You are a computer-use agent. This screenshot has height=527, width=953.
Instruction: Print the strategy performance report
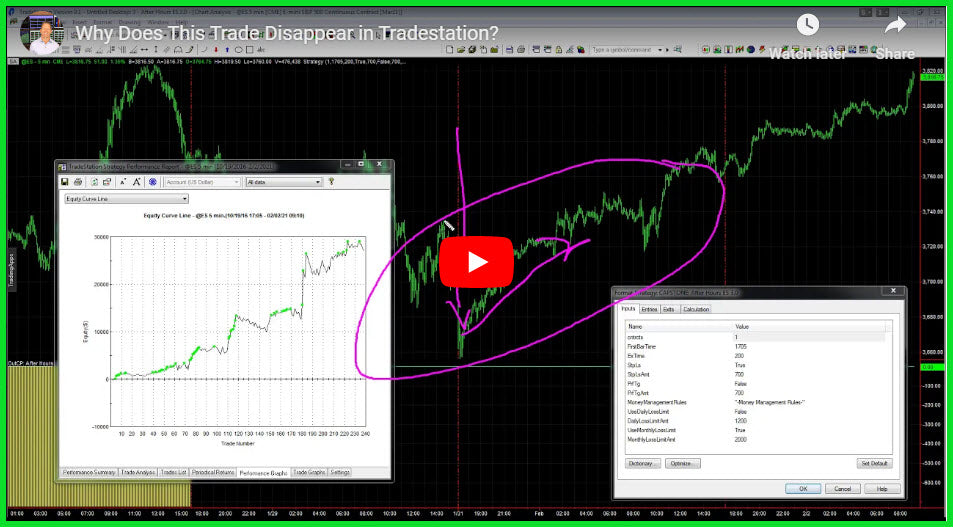78,182
